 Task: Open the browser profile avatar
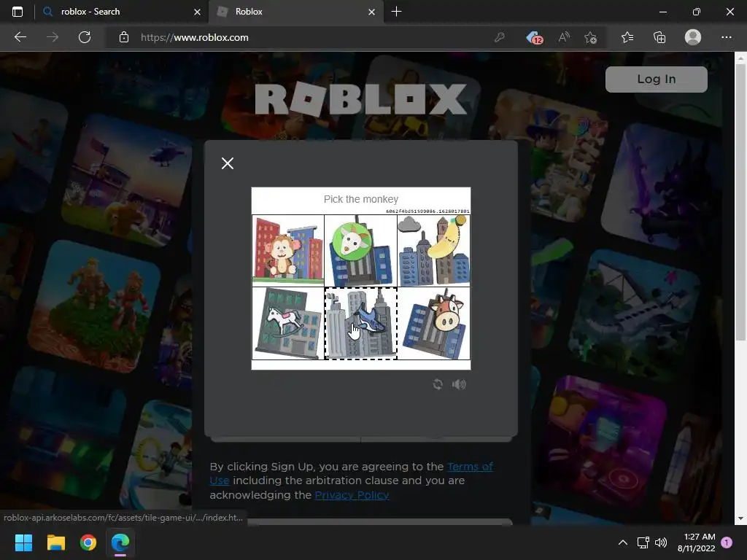click(x=693, y=37)
